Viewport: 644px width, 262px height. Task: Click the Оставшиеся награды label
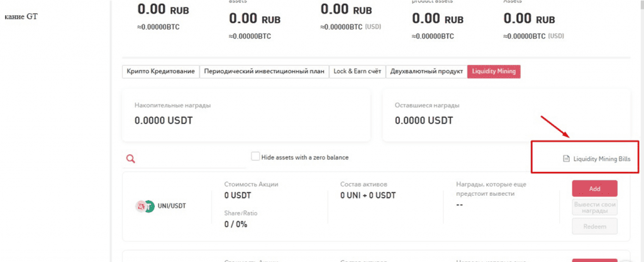pos(427,105)
